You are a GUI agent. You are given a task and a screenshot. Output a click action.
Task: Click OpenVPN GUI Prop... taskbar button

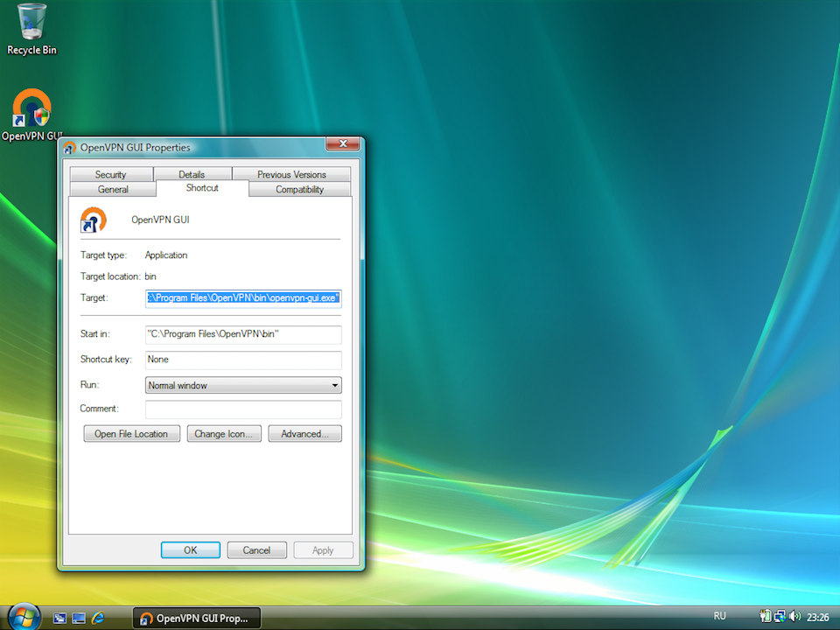[197, 619]
